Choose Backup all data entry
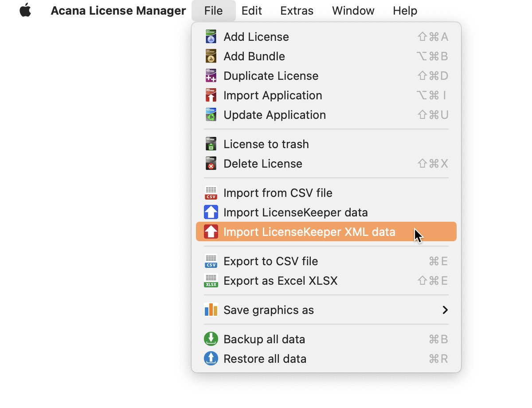Image resolution: width=532 pixels, height=408 pixels. click(x=326, y=339)
